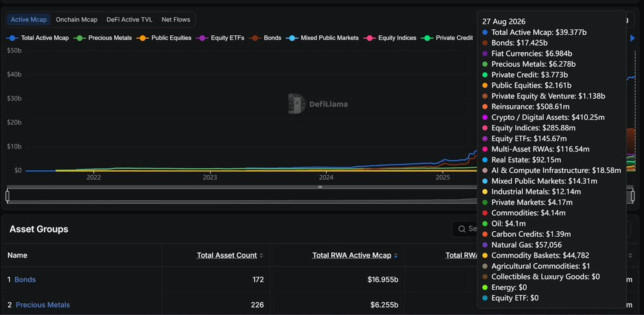Click the rightmost column sort arrows
The height and width of the screenshot is (315, 644).
(630, 256)
